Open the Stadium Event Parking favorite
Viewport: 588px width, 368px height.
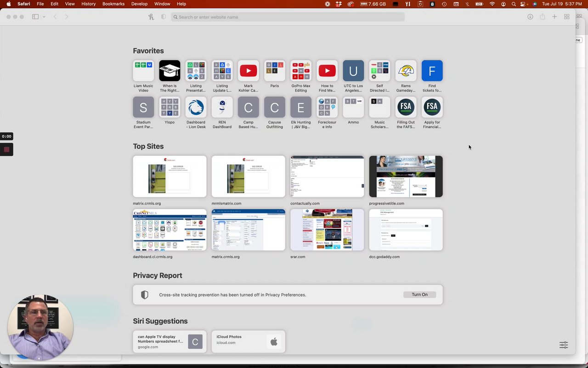pos(143,107)
